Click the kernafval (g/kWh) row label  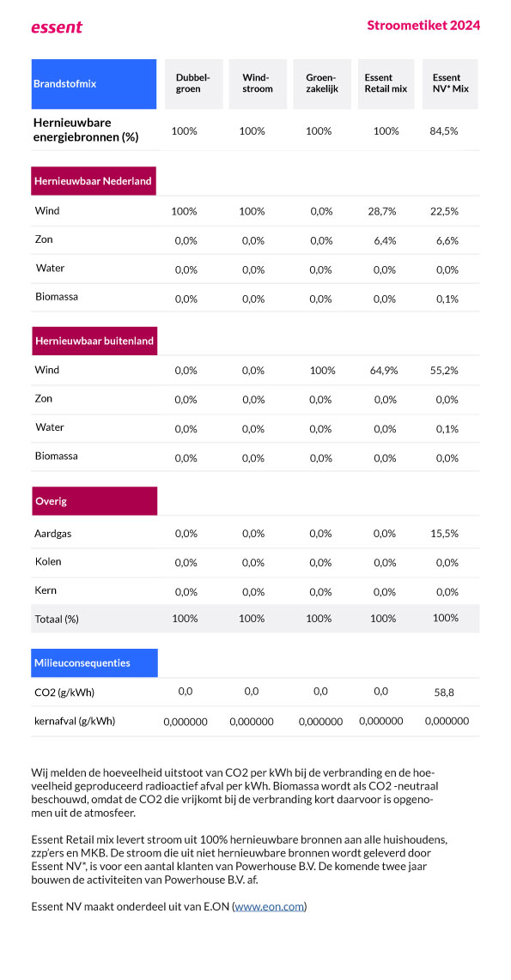coord(75,721)
